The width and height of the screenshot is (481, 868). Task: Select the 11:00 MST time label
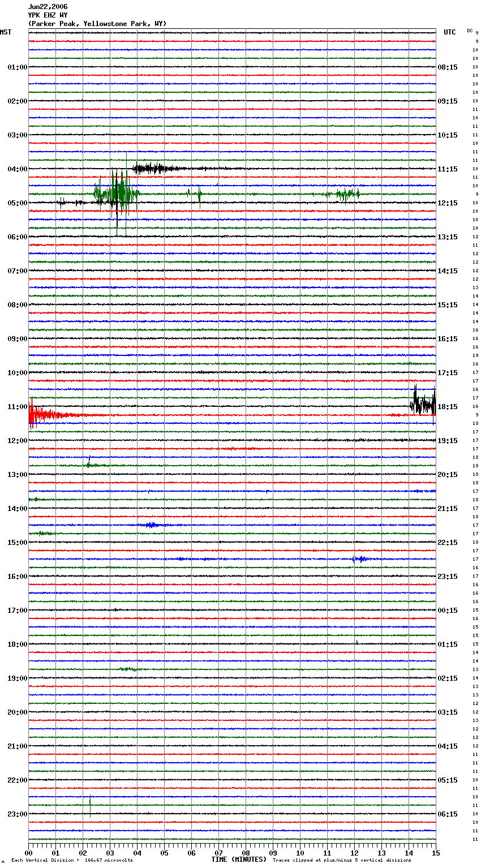tap(18, 407)
